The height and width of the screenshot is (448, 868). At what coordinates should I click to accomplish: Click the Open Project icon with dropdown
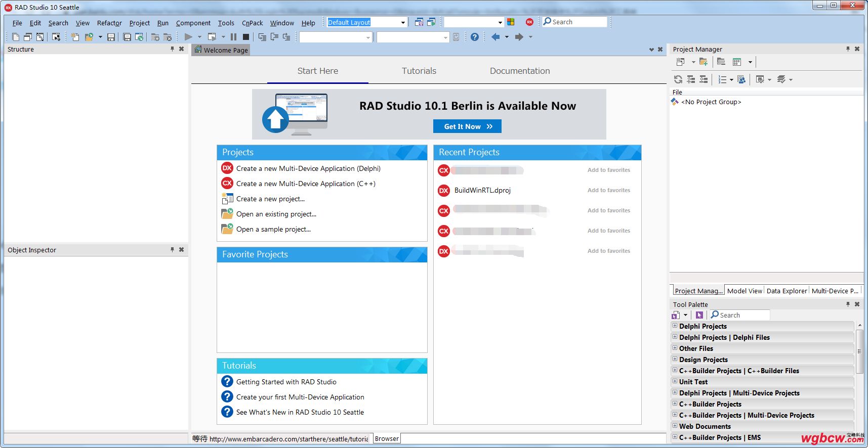click(89, 37)
